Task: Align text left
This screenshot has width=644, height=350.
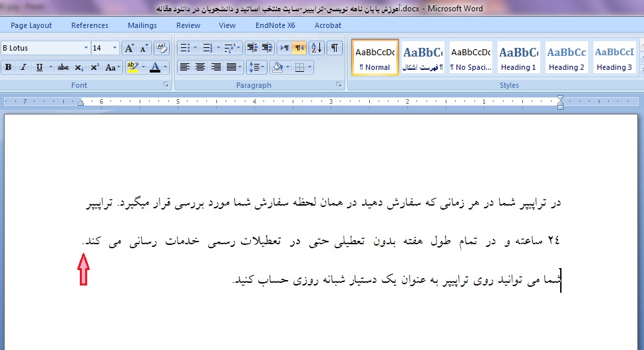Action: tap(185, 67)
